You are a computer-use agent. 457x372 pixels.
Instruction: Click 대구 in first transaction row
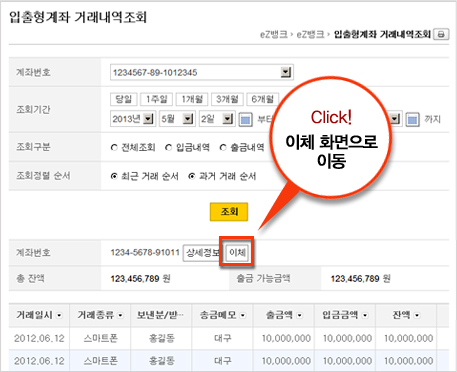click(x=222, y=338)
